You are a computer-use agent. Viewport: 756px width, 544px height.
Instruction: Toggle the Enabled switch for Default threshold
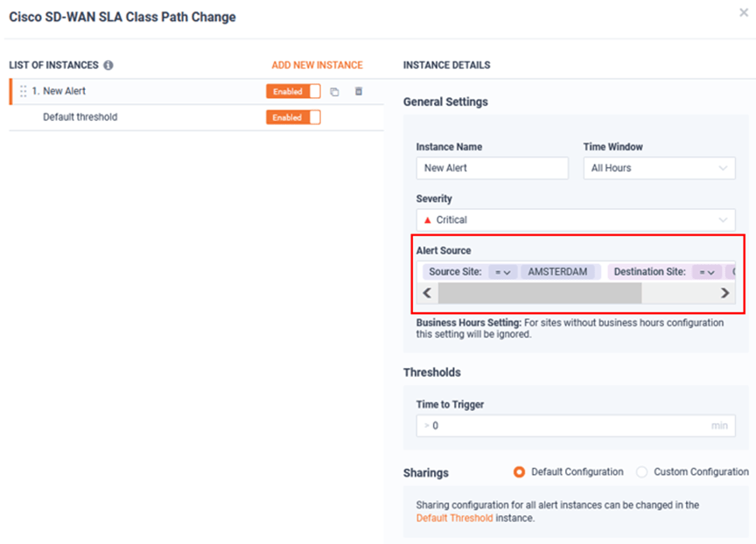[293, 117]
